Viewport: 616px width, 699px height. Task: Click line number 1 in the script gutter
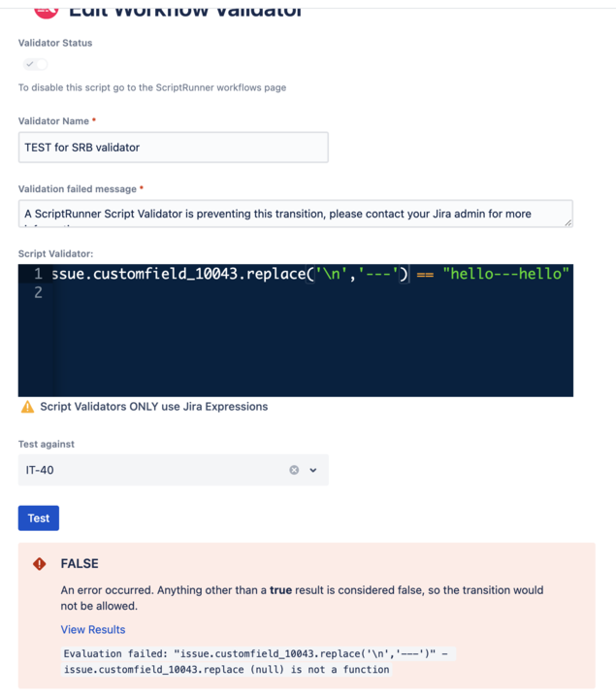point(38,274)
